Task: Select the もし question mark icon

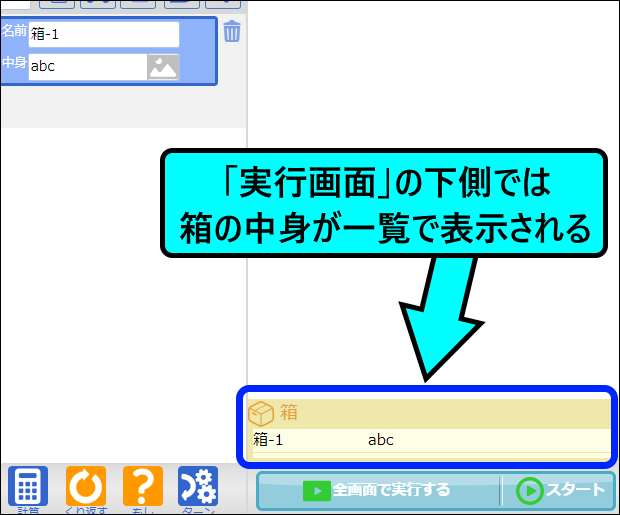Action: [x=143, y=486]
